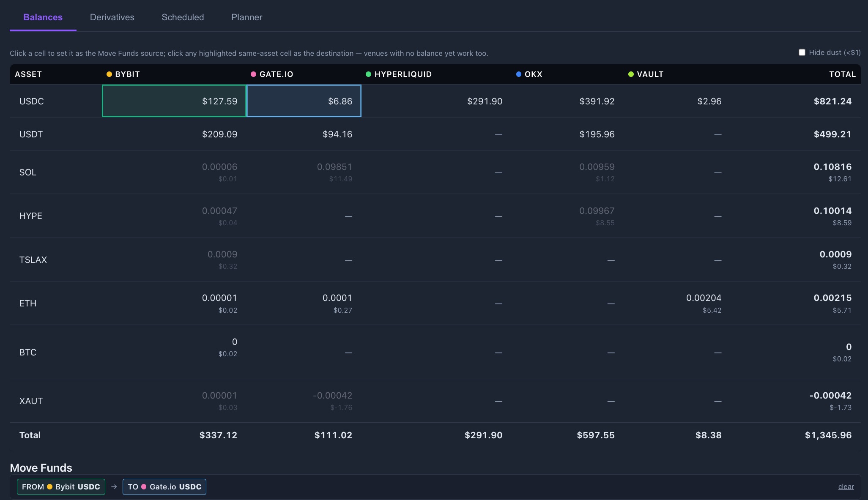Click the Gate.io ETH balance 0.0001
868x500 pixels.
click(337, 298)
